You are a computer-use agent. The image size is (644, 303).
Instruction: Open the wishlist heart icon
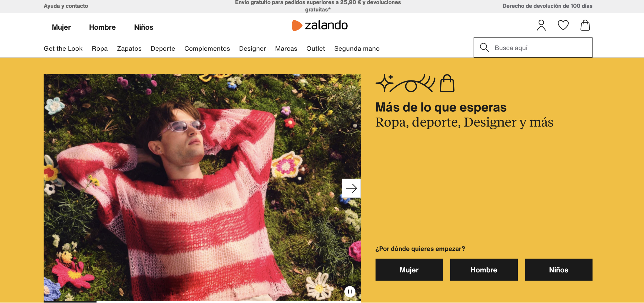pos(563,25)
